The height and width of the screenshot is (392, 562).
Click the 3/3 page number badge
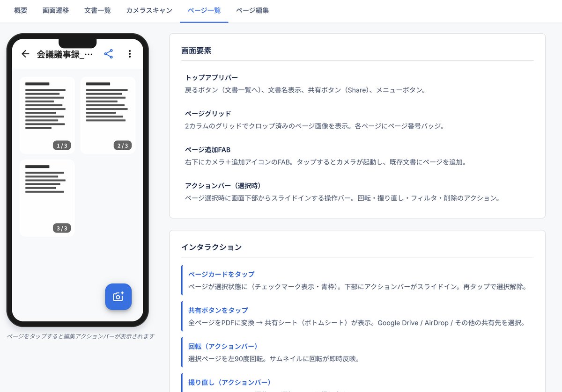point(61,228)
